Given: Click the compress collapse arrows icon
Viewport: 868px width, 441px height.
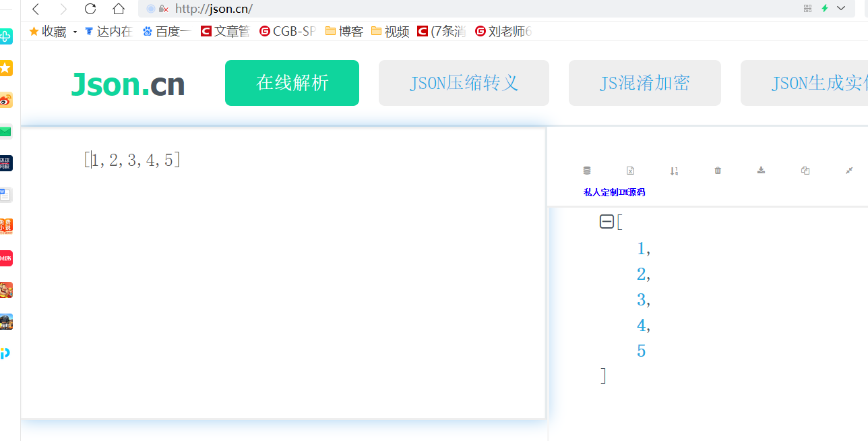Looking at the screenshot, I should pos(849,171).
